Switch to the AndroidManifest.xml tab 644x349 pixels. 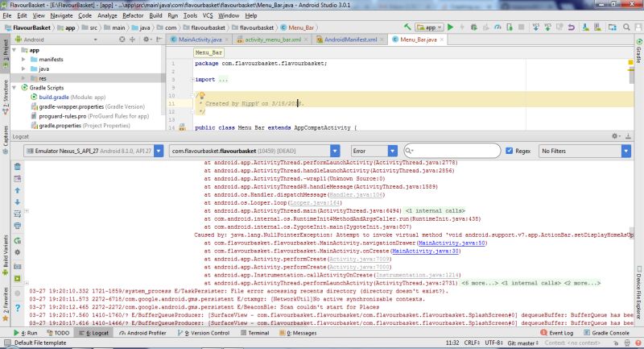click(x=350, y=39)
